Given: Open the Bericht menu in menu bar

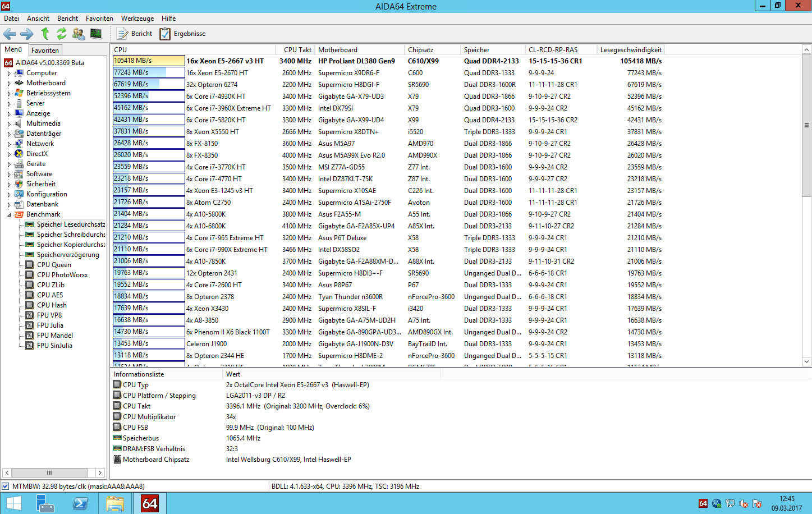Looking at the screenshot, I should (67, 19).
